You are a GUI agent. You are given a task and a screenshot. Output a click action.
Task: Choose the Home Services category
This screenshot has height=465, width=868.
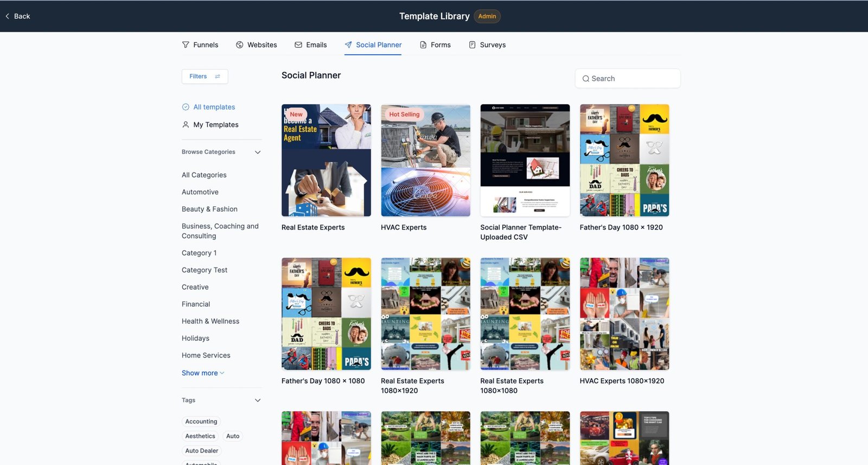pos(206,355)
